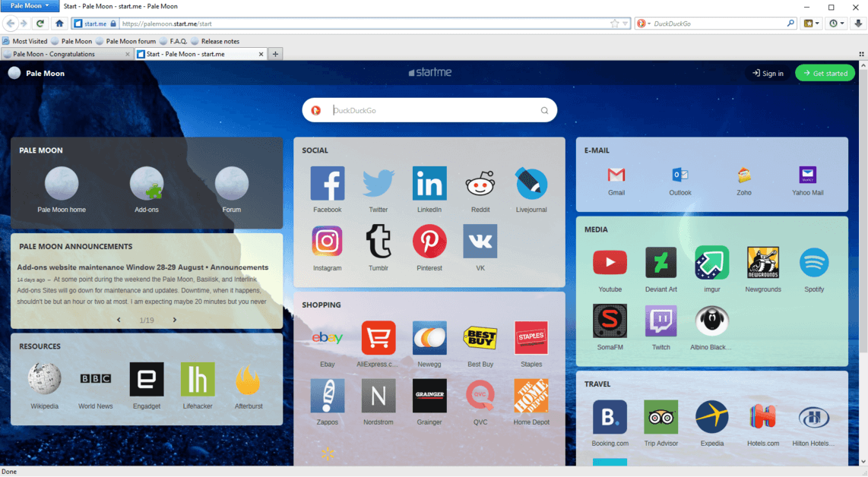Open the URL bar history dropdown arrow
The image size is (868, 477).
pos(626,24)
